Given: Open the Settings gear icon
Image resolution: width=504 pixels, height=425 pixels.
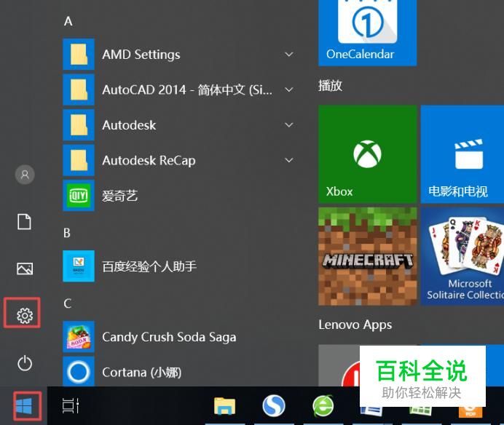Looking at the screenshot, I should (x=25, y=315).
